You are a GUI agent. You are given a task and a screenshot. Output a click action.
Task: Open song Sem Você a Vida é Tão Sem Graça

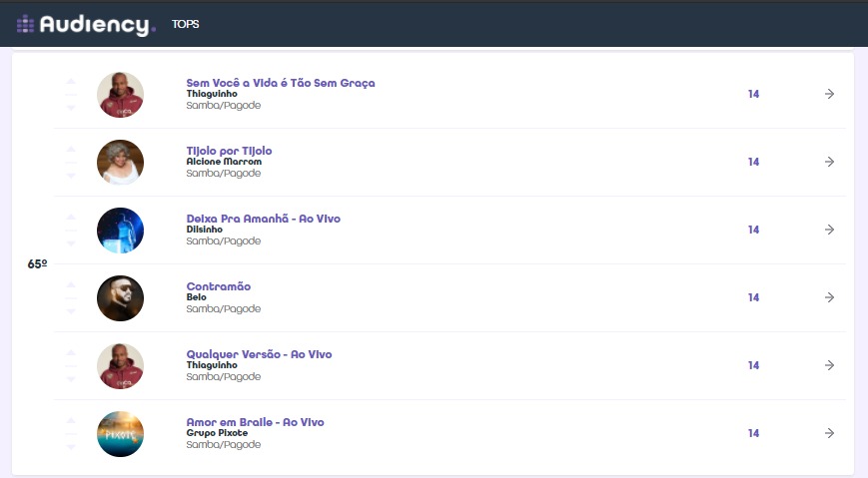(281, 83)
